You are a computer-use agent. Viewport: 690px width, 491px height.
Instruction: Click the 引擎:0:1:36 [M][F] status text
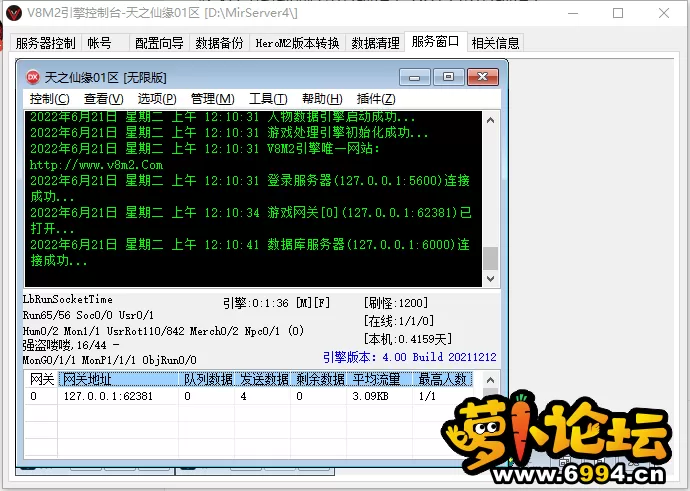(276, 303)
